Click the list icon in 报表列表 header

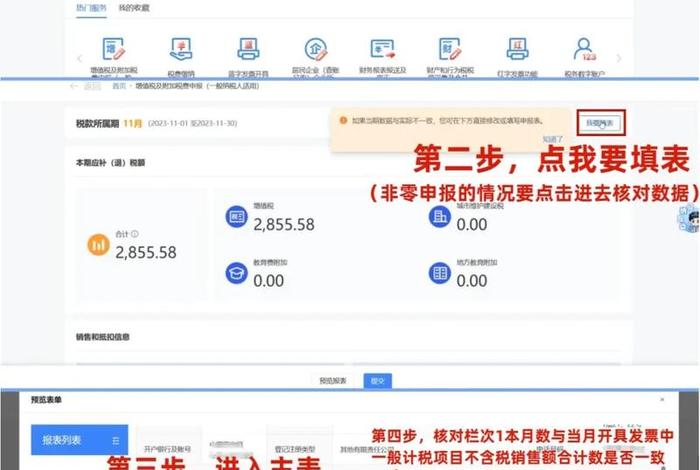[x=116, y=441]
